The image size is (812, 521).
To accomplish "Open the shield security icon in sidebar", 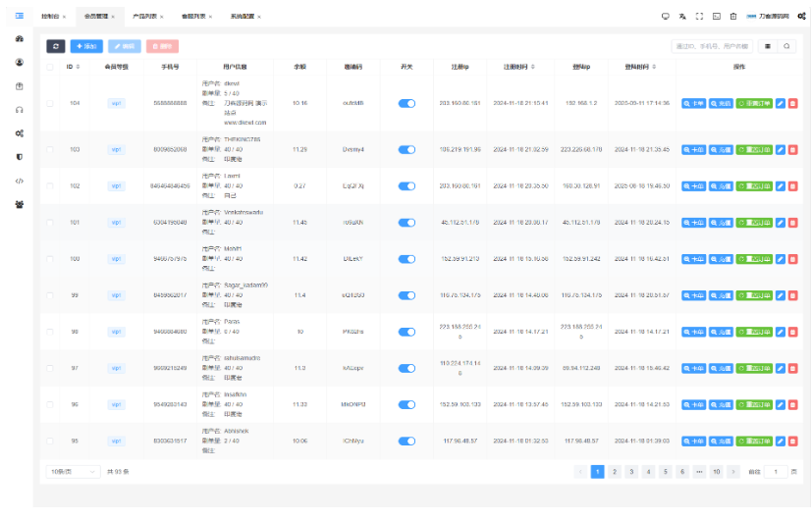I will pyautogui.click(x=19, y=157).
